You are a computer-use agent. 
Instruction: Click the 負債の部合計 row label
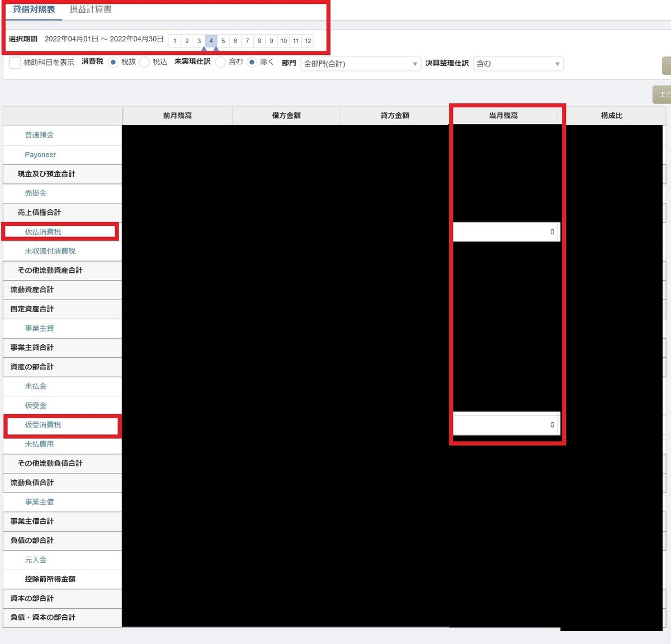tap(32, 541)
